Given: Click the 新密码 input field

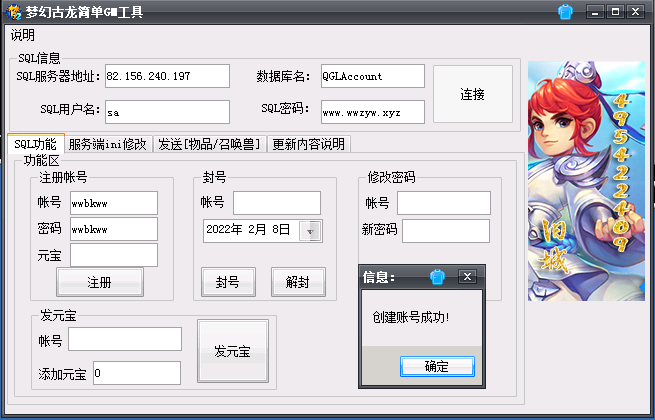Looking at the screenshot, I should click(x=446, y=231).
